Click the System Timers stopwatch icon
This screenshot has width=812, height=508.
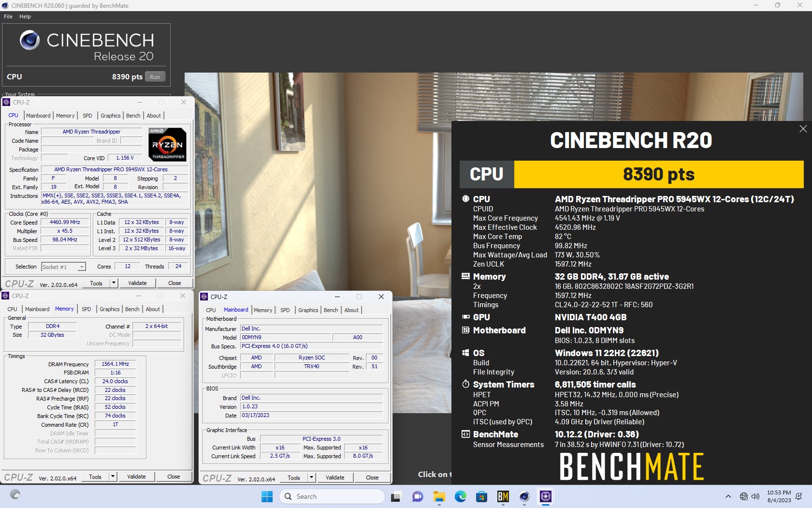[x=465, y=384]
